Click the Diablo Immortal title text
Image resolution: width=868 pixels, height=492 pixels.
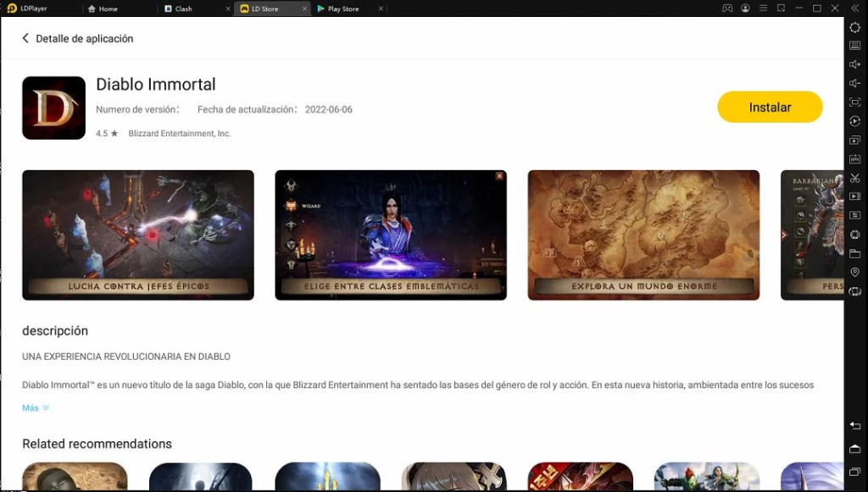tap(156, 84)
